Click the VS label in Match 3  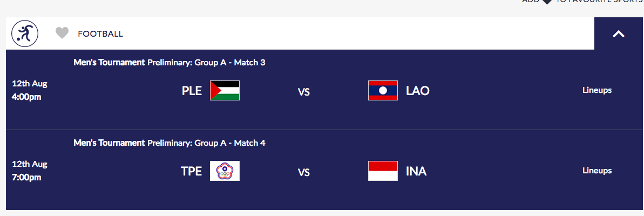tap(304, 92)
